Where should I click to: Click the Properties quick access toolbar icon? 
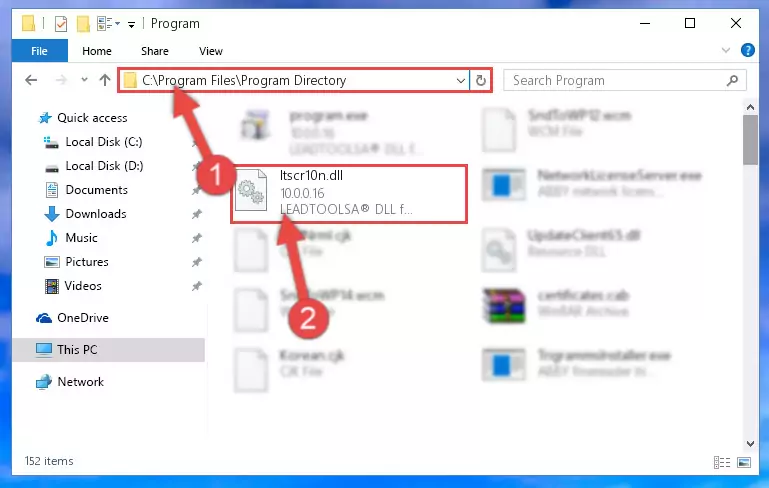coord(61,23)
